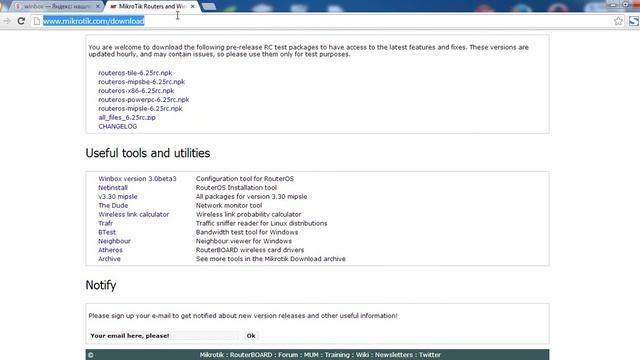Open the Newsletters footer link
The image size is (640, 360).
[393, 355]
